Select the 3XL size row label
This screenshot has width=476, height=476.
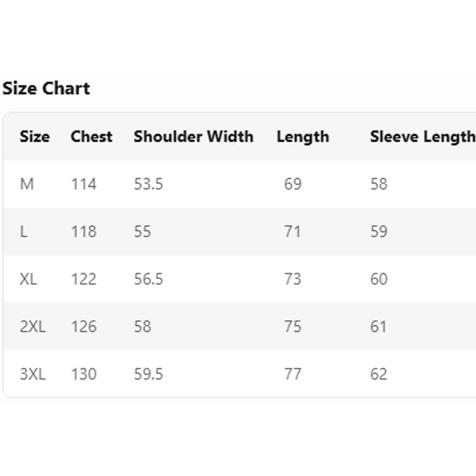click(33, 374)
